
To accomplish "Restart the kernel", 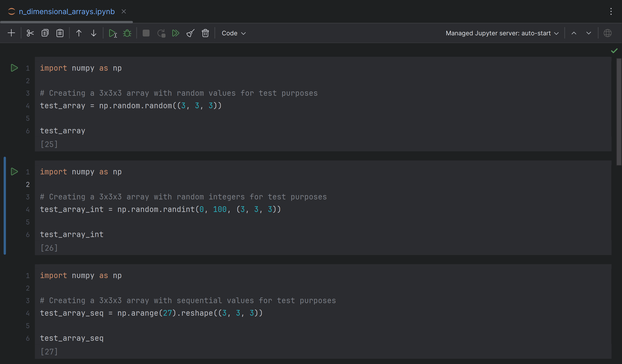I will pyautogui.click(x=161, y=33).
